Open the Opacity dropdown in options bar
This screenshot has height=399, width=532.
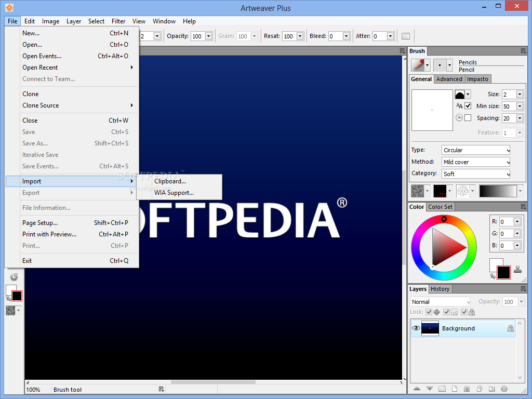point(209,36)
